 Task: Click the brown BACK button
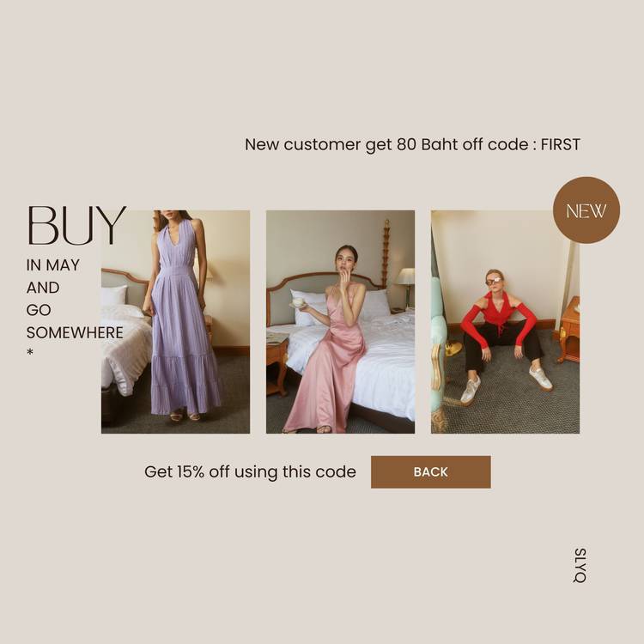430,471
